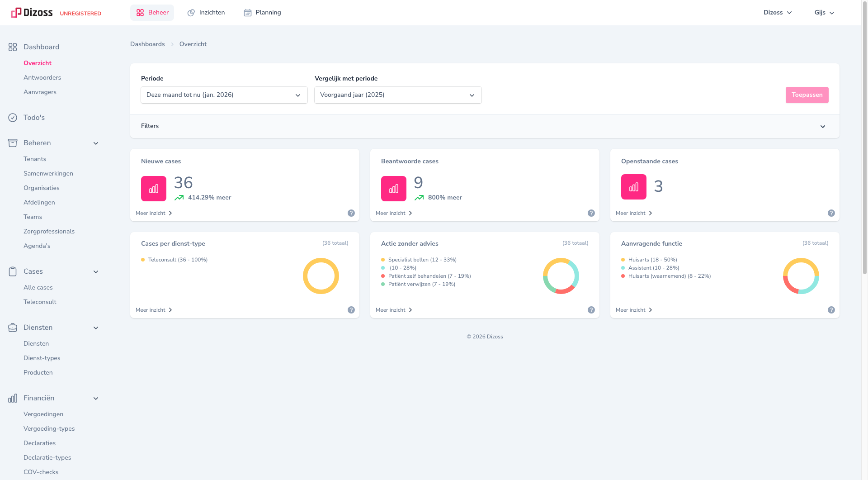This screenshot has height=480, width=868.
Task: Open the Gijs user menu
Action: point(824,13)
